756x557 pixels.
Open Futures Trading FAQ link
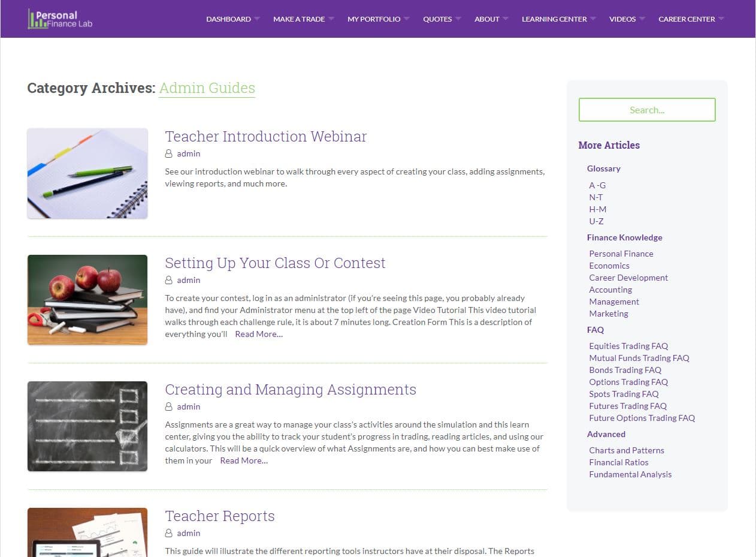click(628, 406)
